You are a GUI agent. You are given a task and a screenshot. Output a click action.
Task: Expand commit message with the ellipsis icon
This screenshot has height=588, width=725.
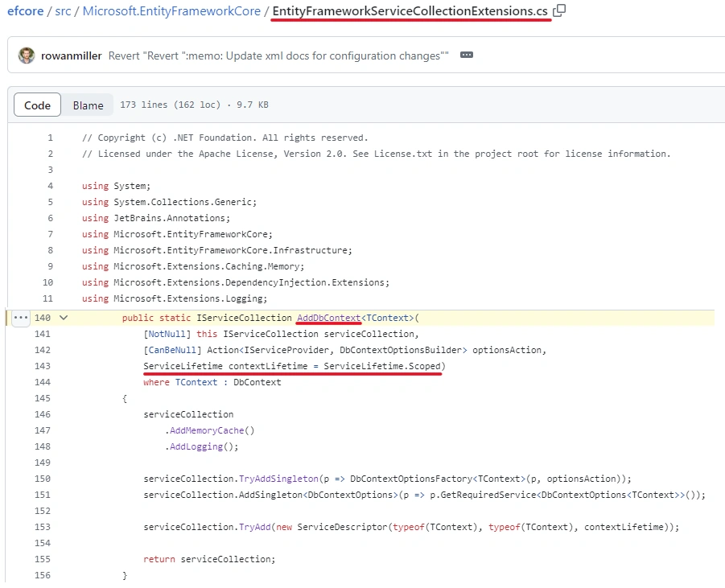click(x=467, y=55)
